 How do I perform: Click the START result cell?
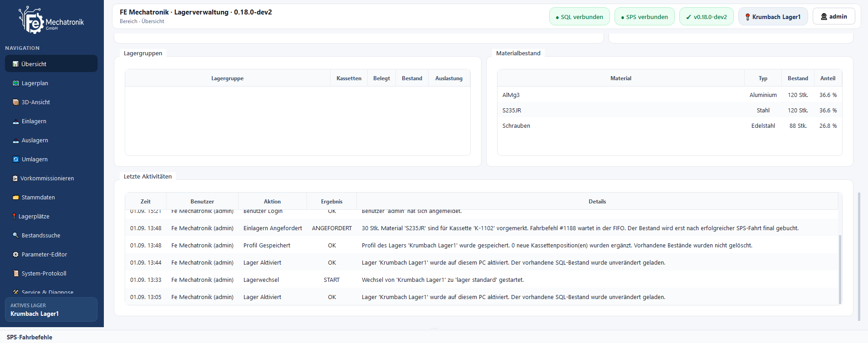pos(332,280)
